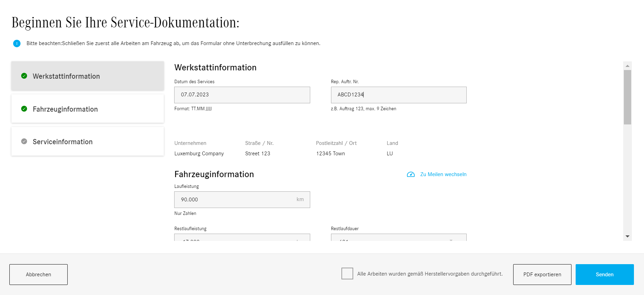Image resolution: width=644 pixels, height=295 pixels.
Task: Focus the Rep. Auftr. Nr. input field
Action: tap(399, 95)
